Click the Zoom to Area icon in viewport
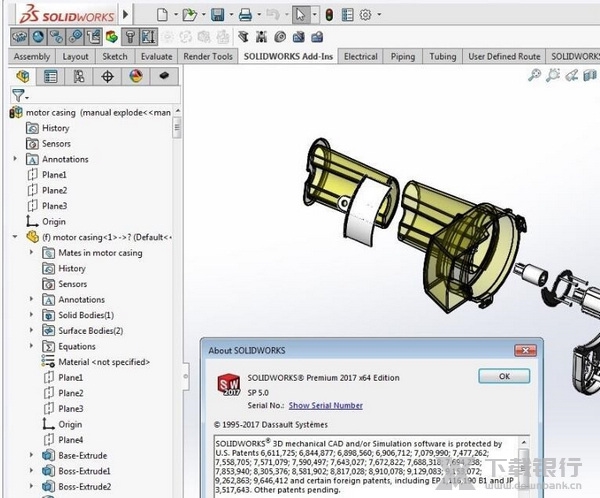This screenshot has width=600, height=498. (x=553, y=75)
